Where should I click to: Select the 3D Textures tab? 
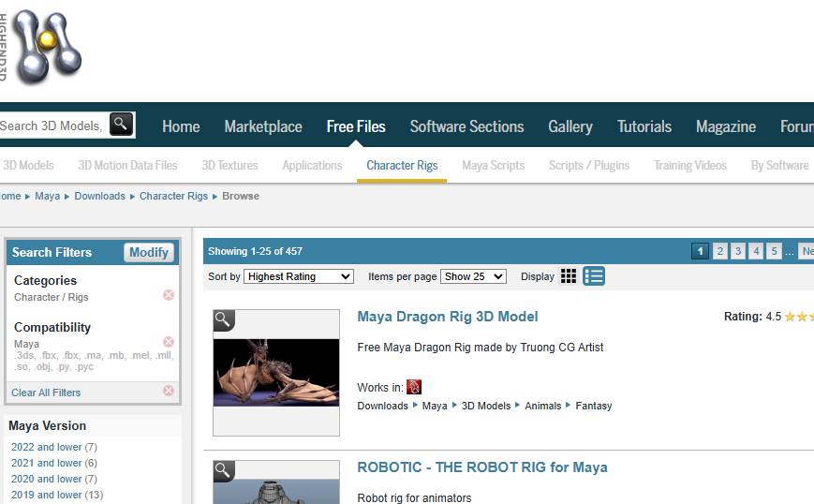229,166
